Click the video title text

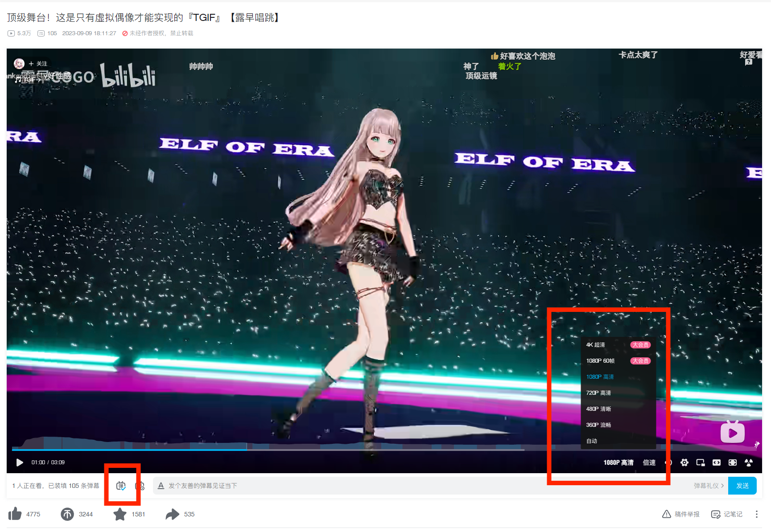click(144, 18)
